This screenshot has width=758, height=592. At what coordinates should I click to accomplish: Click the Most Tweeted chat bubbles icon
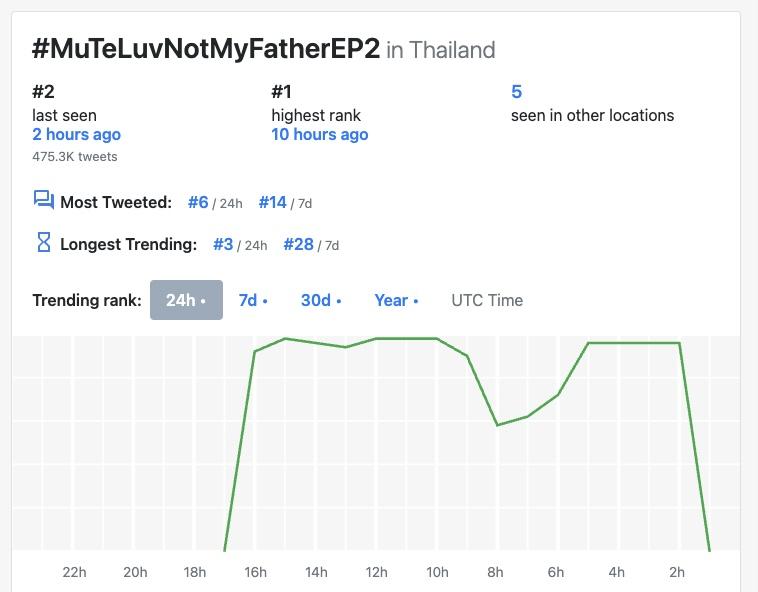click(x=43, y=201)
